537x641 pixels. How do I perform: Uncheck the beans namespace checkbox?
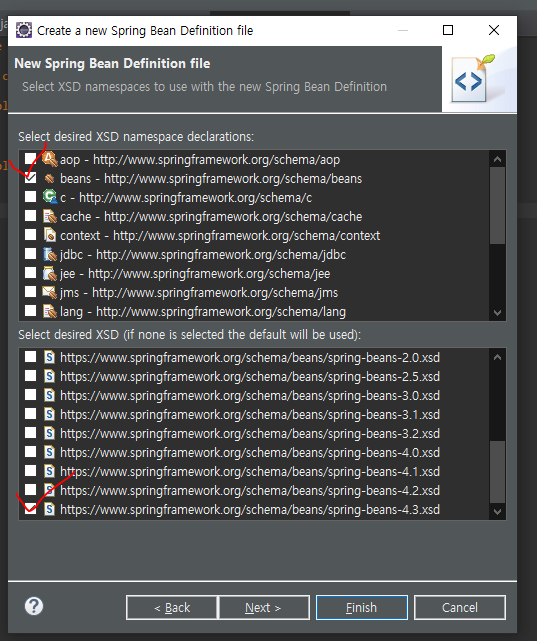click(x=30, y=178)
